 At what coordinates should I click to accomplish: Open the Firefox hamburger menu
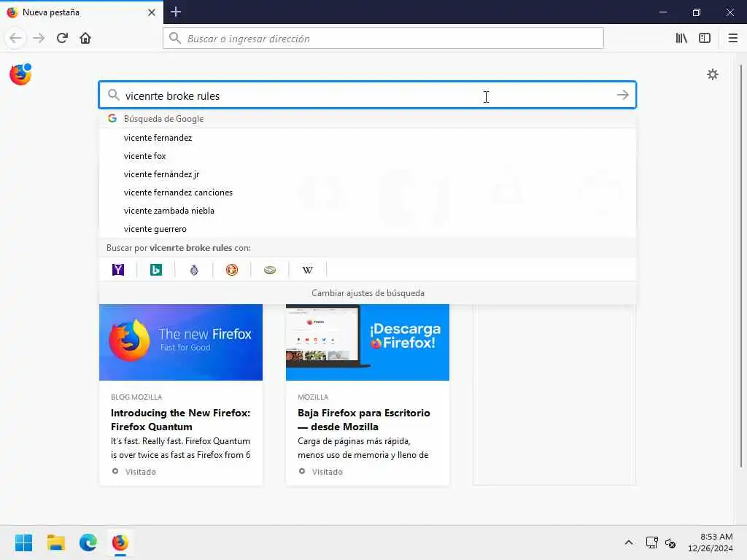tap(732, 38)
